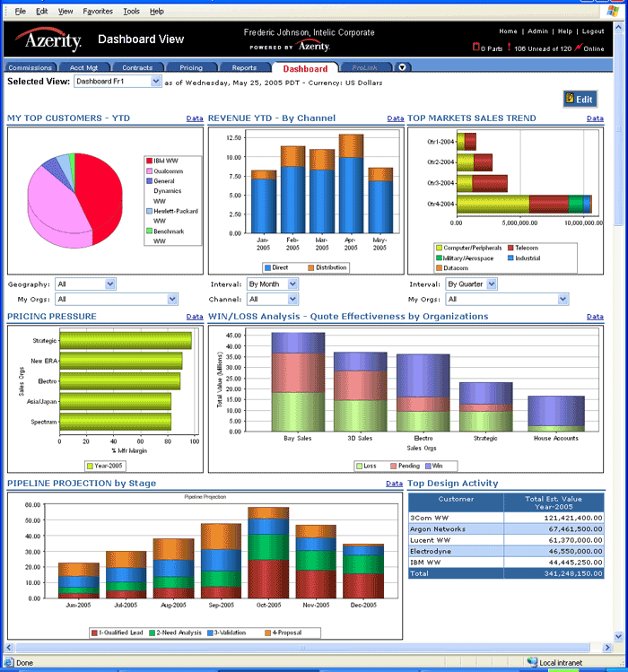Screen dimensions: 628x672
Task: Switch to the Commissions tab
Action: point(30,67)
